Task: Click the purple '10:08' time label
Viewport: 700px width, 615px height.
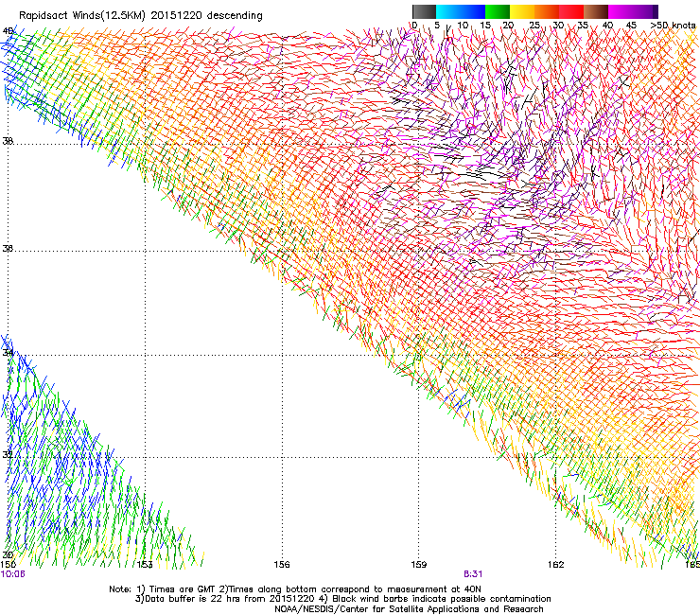Action: (13, 574)
